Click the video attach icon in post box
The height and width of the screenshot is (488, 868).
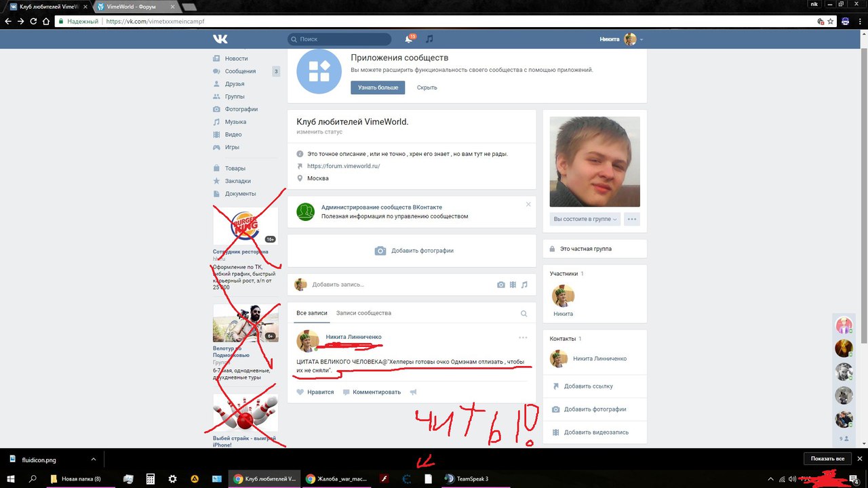(513, 285)
